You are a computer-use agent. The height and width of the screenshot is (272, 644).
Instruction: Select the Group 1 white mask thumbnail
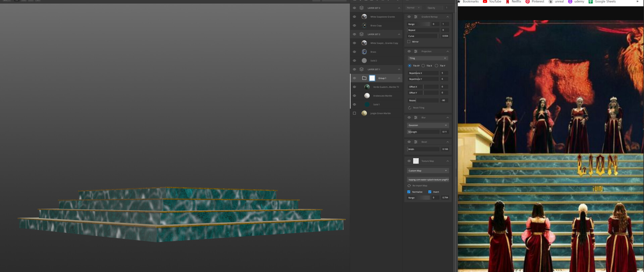[372, 78]
